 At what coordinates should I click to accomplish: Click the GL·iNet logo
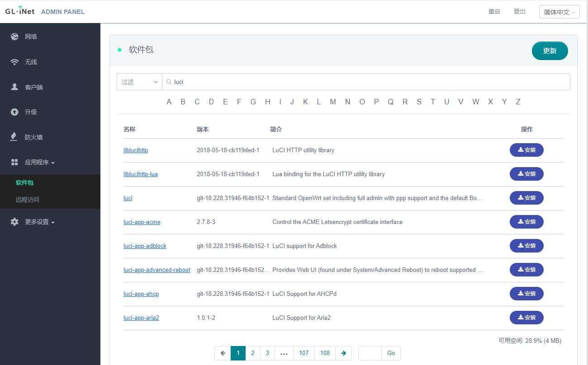click(20, 11)
